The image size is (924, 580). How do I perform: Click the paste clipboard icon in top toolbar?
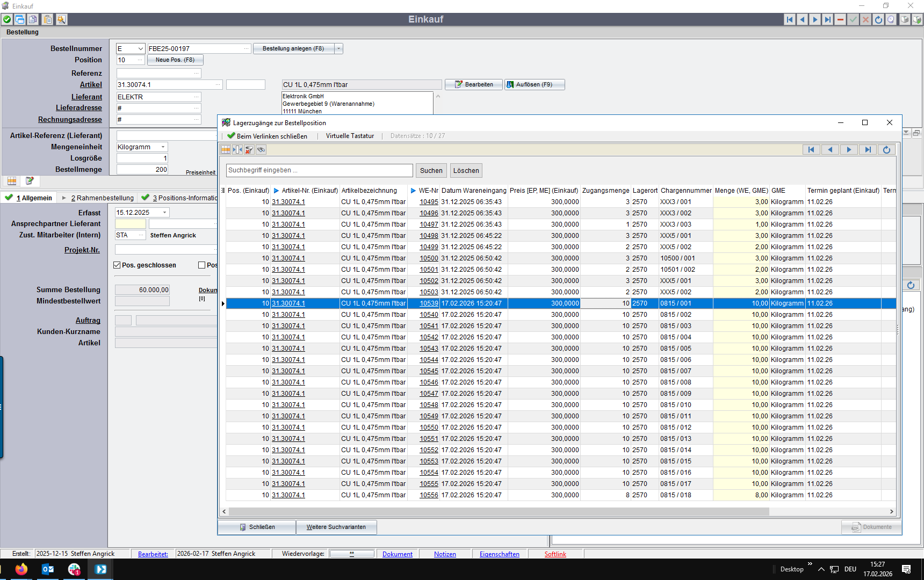48,19
